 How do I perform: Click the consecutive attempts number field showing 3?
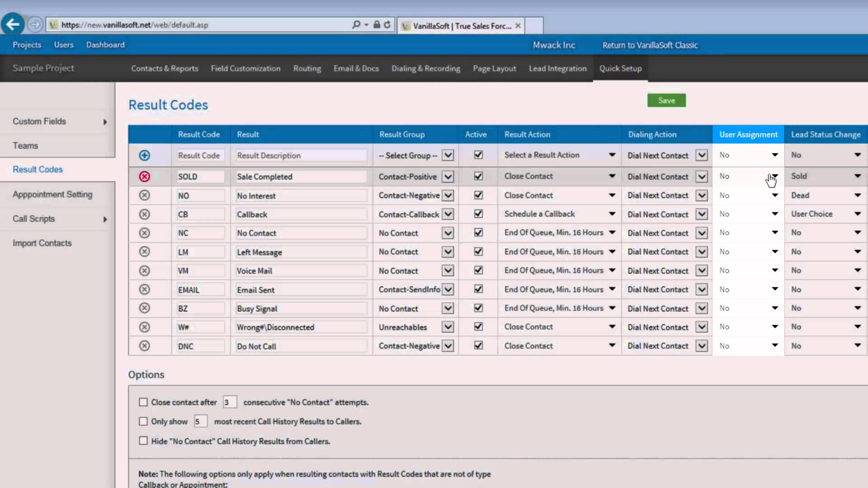click(x=230, y=402)
